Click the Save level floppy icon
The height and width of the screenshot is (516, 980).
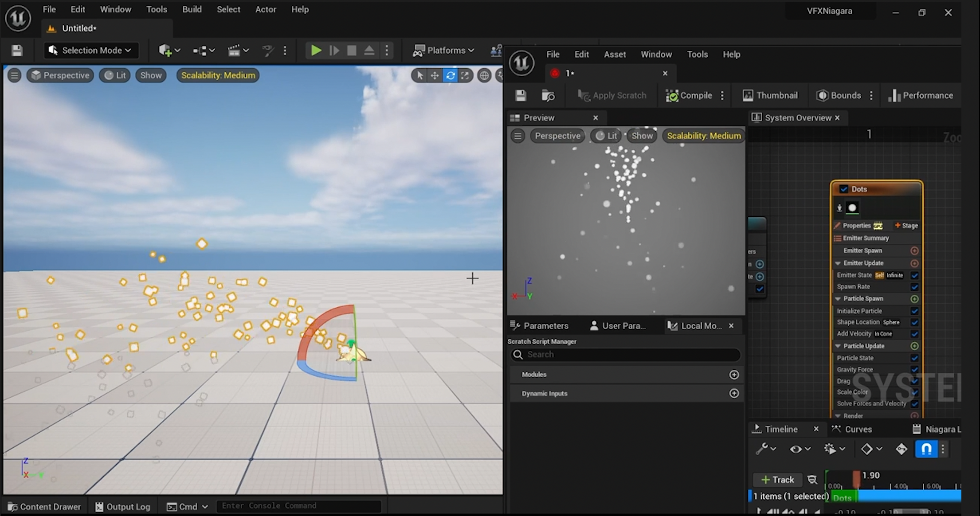tap(17, 51)
